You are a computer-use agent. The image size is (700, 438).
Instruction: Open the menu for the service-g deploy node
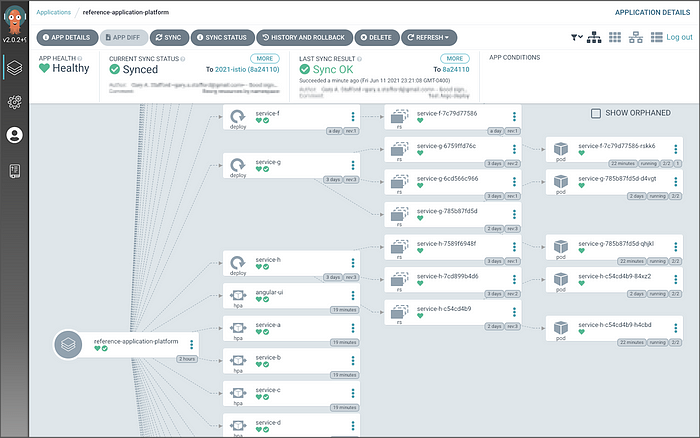pos(353,165)
